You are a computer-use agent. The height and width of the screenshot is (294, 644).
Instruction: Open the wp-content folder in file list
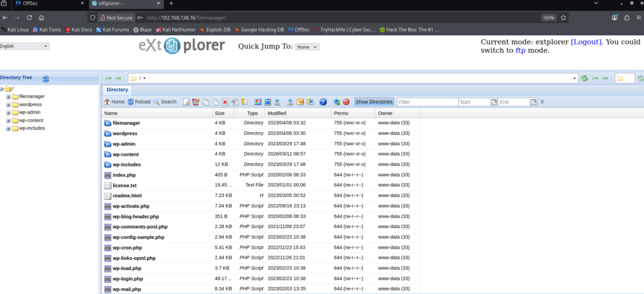[125, 154]
